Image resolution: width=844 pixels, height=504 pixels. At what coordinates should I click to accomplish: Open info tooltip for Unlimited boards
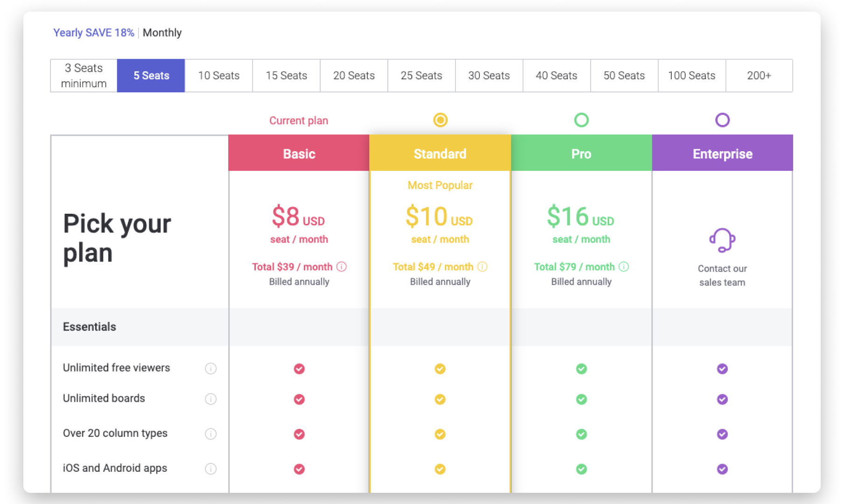[x=211, y=399]
